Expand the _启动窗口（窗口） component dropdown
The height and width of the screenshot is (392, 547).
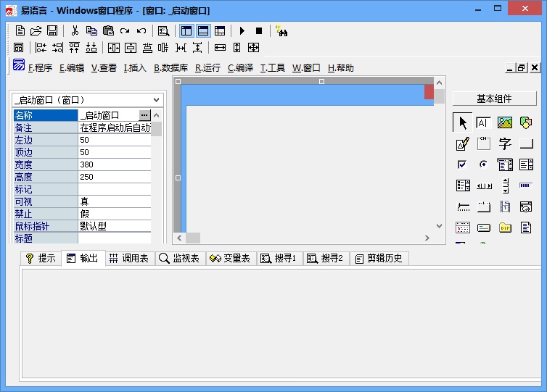click(156, 100)
